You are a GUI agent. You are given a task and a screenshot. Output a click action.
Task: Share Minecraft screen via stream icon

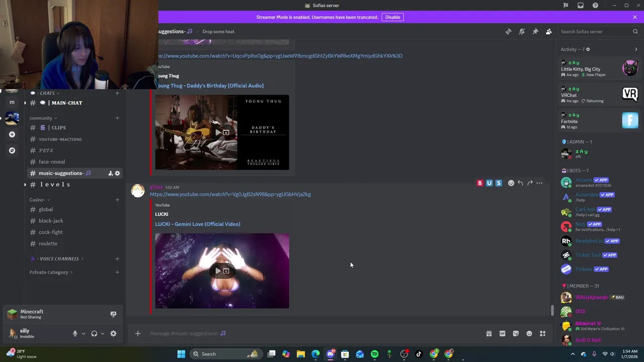tap(113, 314)
